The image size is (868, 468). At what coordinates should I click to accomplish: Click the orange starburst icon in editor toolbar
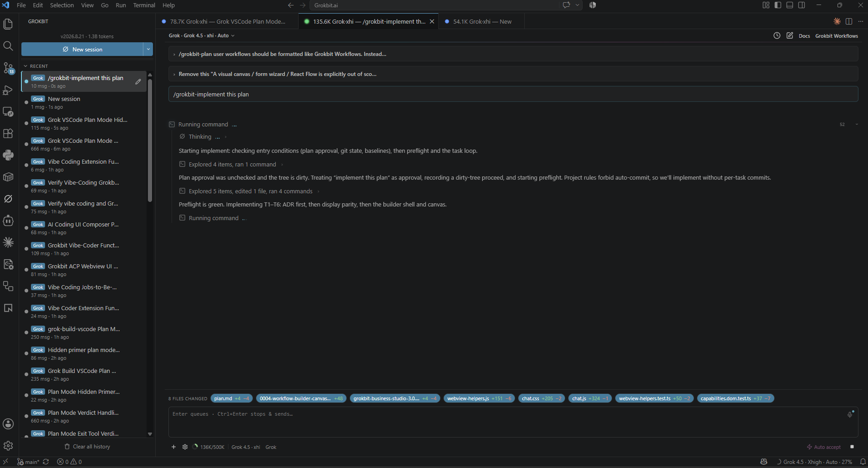[837, 21]
